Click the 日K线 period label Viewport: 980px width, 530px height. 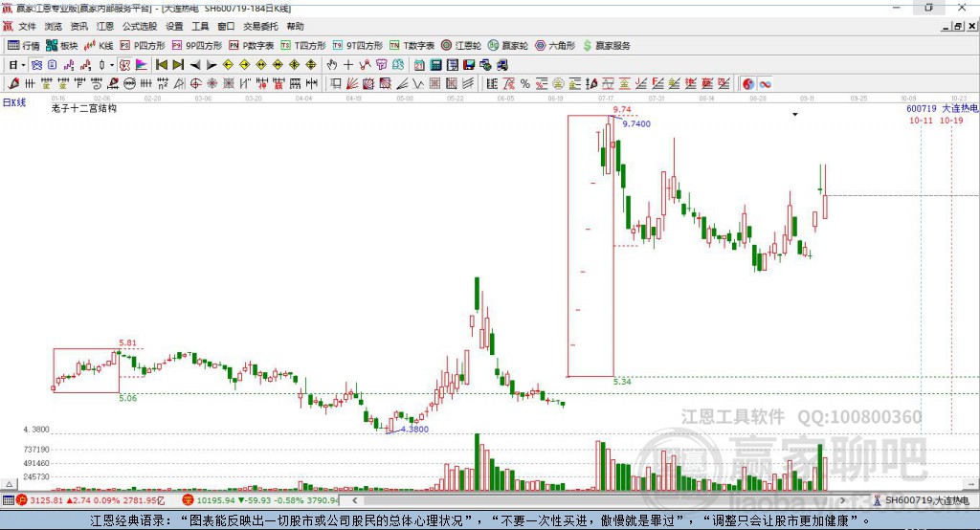pyautogui.click(x=14, y=102)
